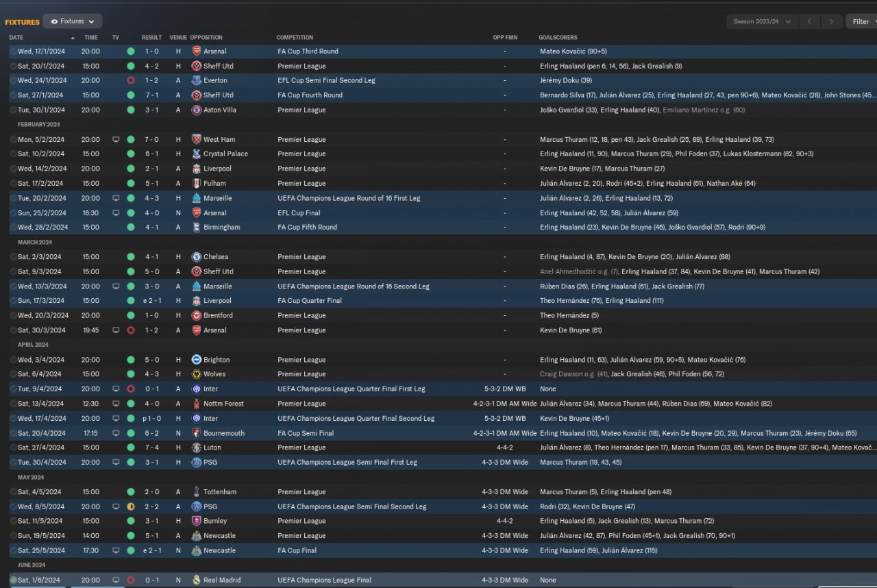Select the 0 - 1 result against Real Madrid

tap(151, 580)
